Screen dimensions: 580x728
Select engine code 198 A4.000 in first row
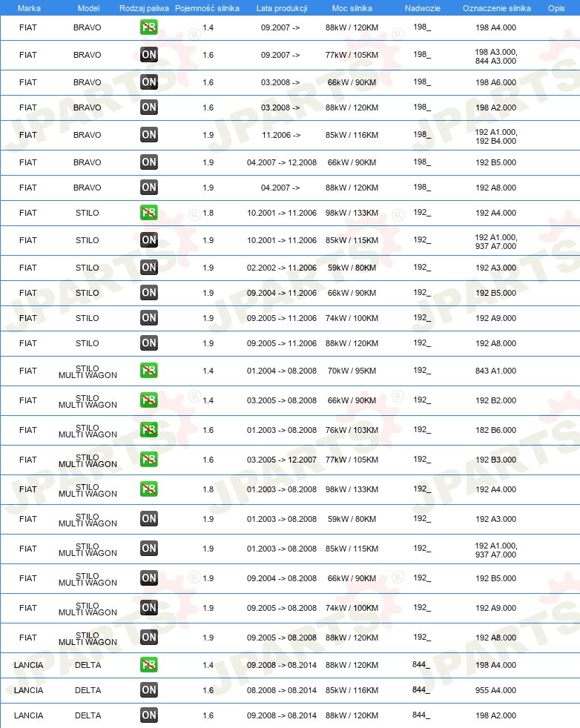click(495, 27)
